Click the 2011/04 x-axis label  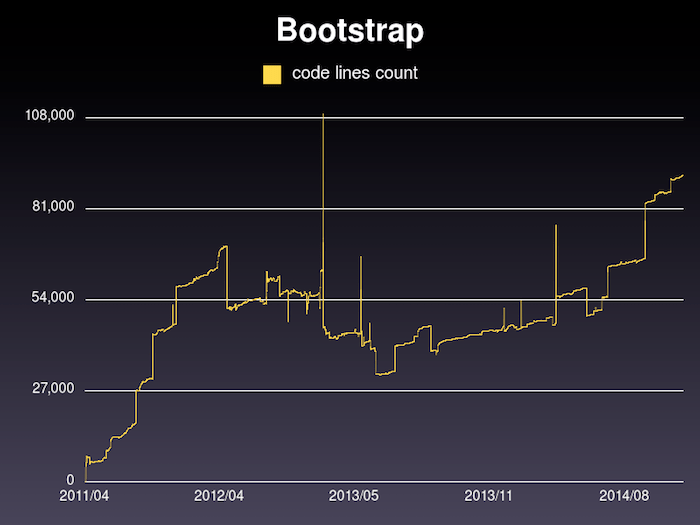coord(84,496)
